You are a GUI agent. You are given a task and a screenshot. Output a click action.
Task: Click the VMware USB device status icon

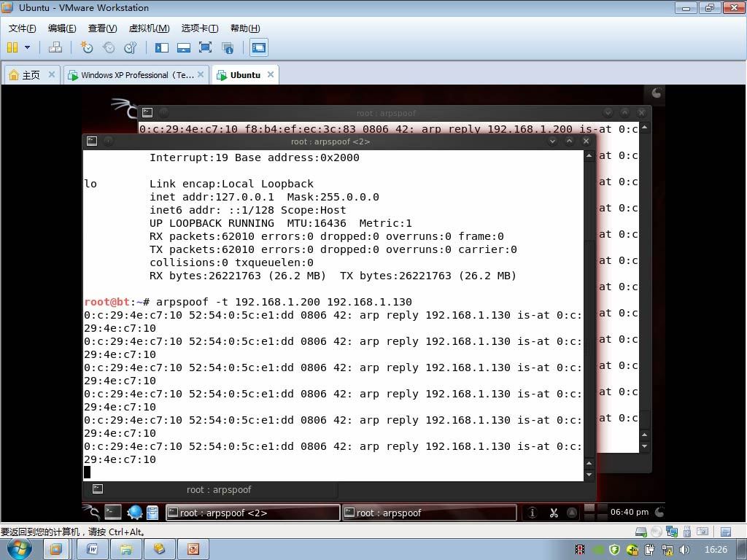coord(687,532)
